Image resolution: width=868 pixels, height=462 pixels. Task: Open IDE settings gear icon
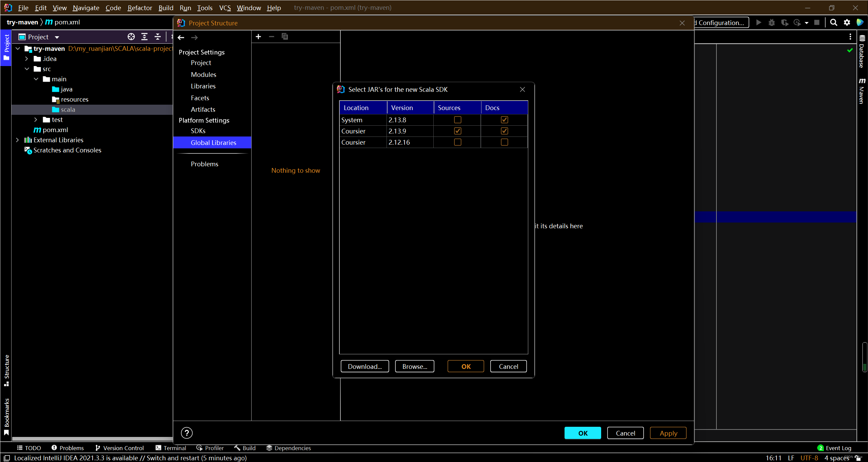847,22
